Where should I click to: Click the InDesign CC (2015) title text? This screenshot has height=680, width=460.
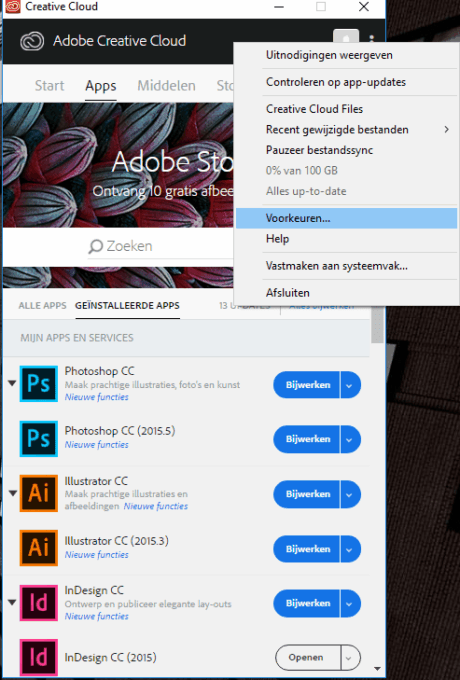[111, 658]
